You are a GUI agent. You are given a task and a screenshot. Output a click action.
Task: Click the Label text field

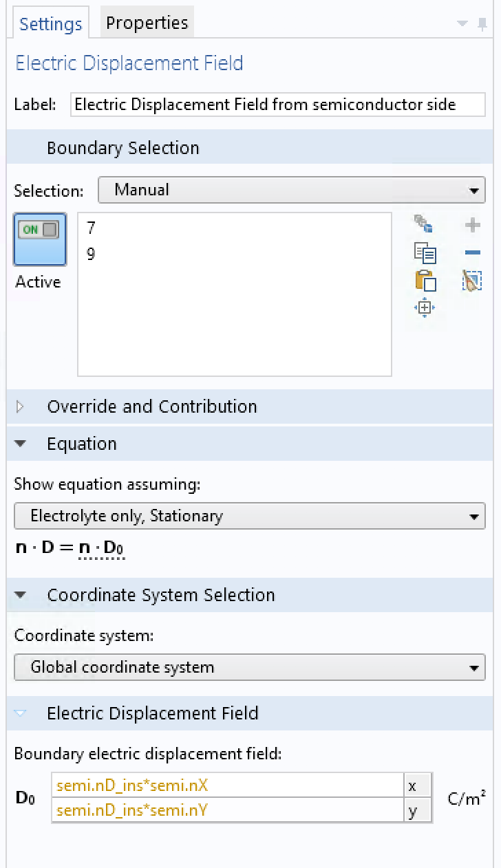pos(277,105)
